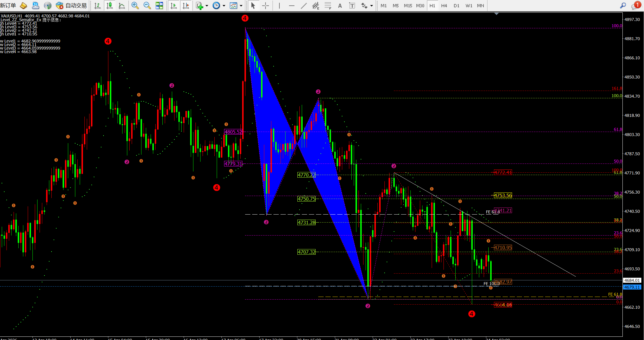Open the search magnifier at top right
This screenshot has width=644, height=340.
pyautogui.click(x=623, y=6)
